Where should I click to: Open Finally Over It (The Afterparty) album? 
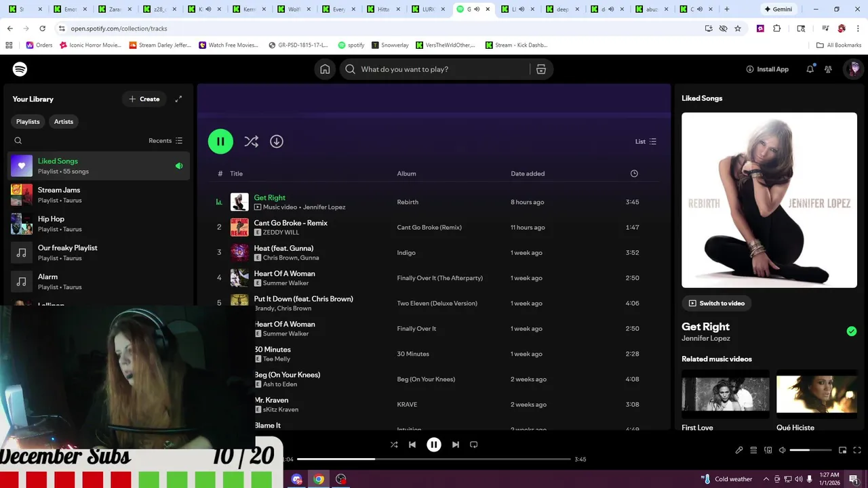point(440,278)
